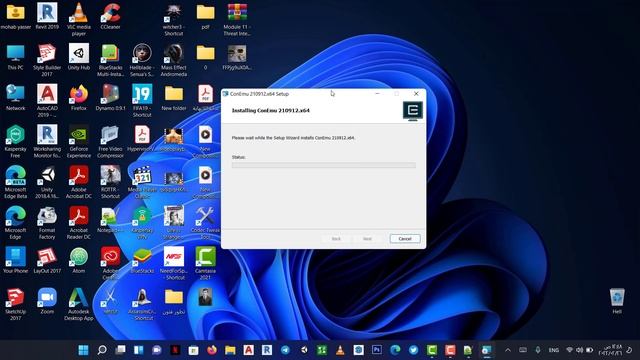Select the SketchUp 2017 desktop icon
The image size is (640, 360).
pos(16,304)
